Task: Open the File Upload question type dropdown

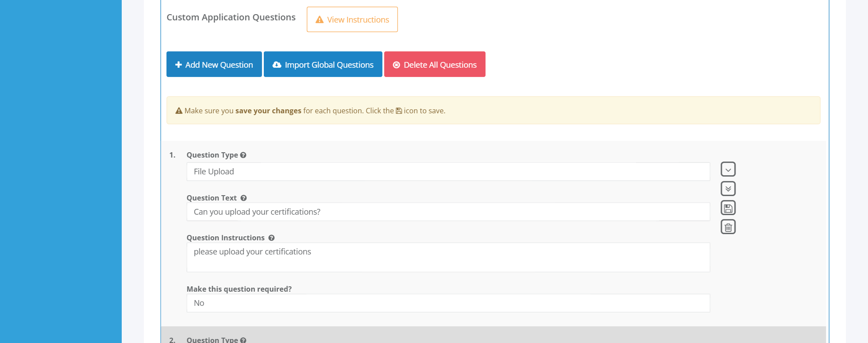Action: tap(448, 172)
